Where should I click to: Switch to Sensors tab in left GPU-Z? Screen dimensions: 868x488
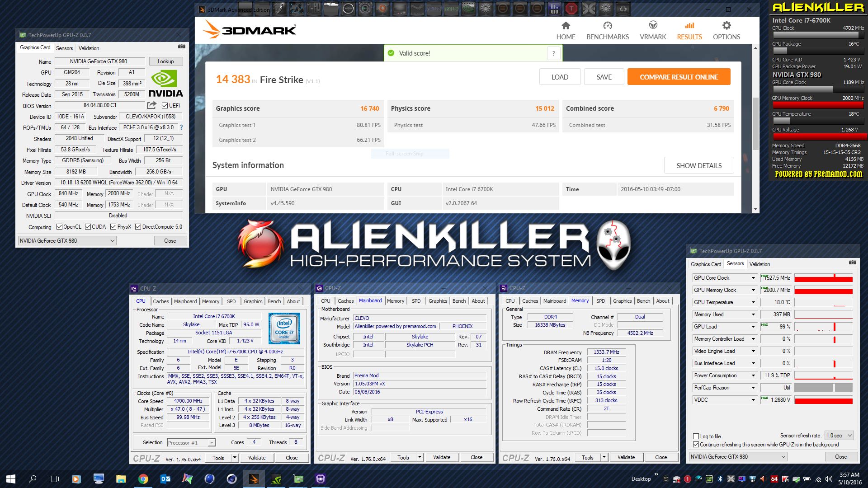pyautogui.click(x=64, y=48)
